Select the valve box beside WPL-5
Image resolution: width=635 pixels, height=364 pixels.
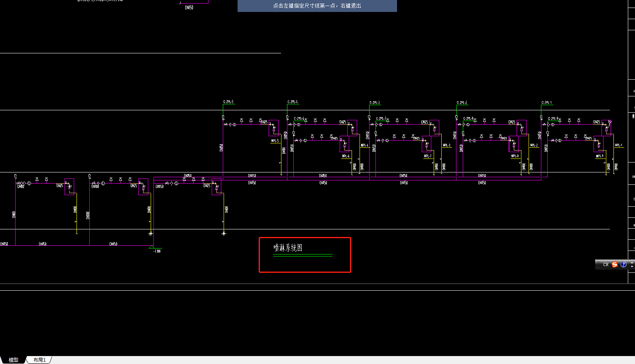coord(274,128)
